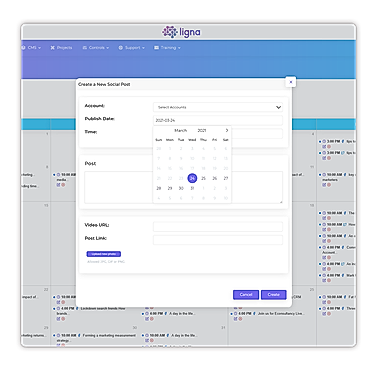Click the March month label in date picker
Screen dimensions: 380x368
click(181, 130)
